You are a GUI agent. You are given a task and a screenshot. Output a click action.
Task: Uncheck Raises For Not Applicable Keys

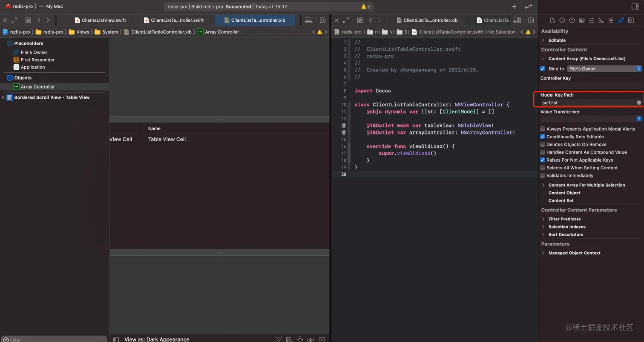(x=543, y=160)
